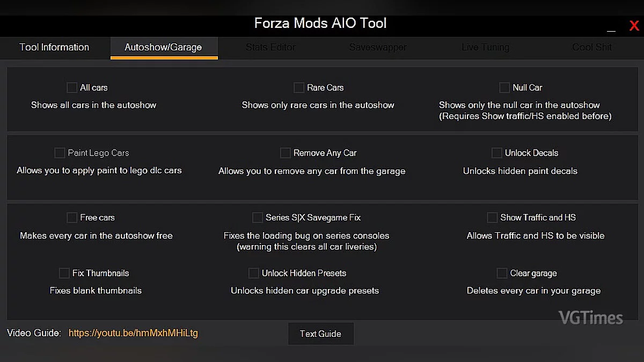Enable the All cars checkbox
Image resolution: width=644 pixels, height=362 pixels.
click(72, 87)
